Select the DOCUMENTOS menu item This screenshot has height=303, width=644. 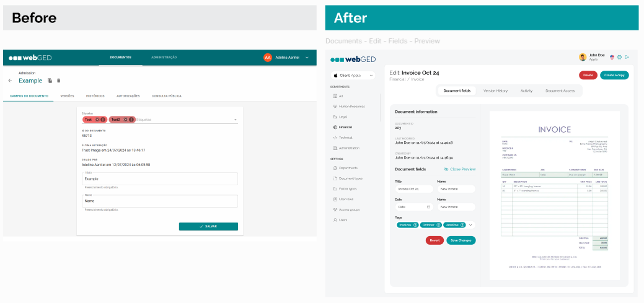121,58
